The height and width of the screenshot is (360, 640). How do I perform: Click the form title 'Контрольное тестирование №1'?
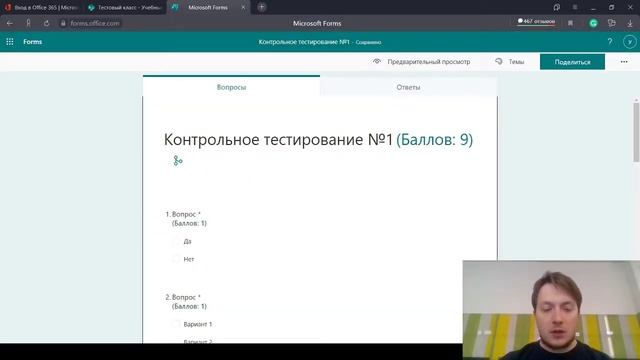coord(278,140)
